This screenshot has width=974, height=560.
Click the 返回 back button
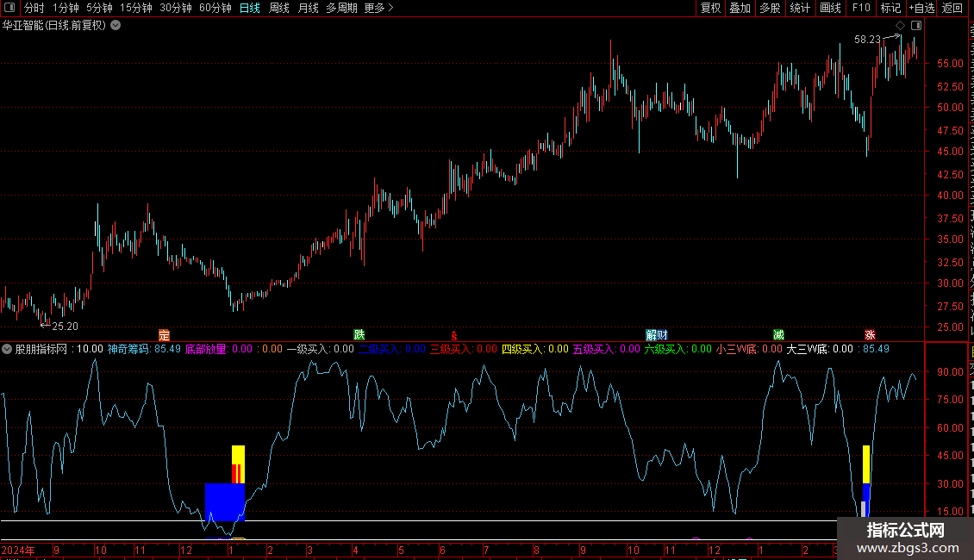click(x=952, y=8)
